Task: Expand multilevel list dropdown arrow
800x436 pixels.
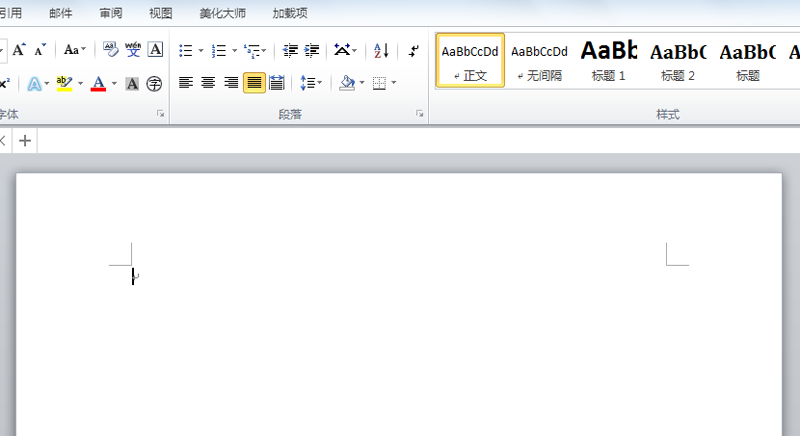Action: click(x=264, y=50)
